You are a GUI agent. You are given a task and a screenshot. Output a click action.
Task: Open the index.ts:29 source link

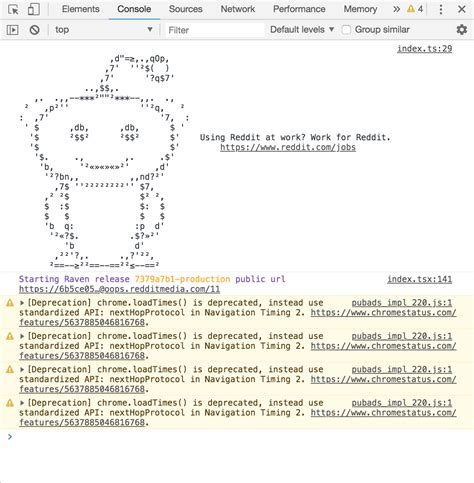(x=424, y=49)
